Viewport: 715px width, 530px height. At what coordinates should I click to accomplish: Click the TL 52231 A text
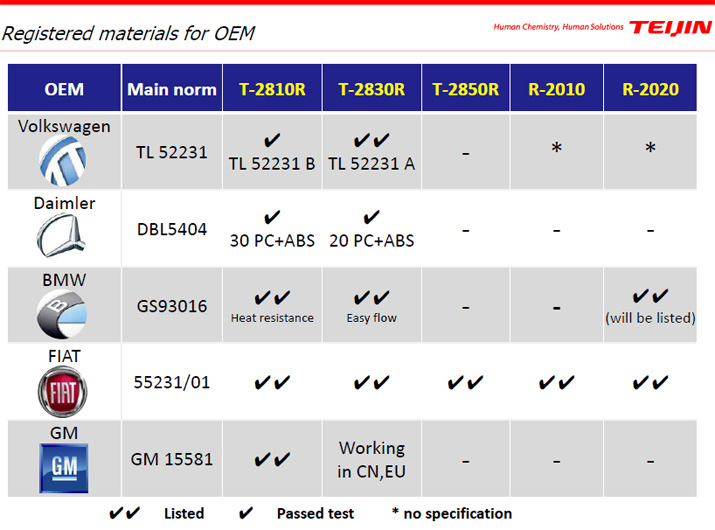tap(372, 164)
